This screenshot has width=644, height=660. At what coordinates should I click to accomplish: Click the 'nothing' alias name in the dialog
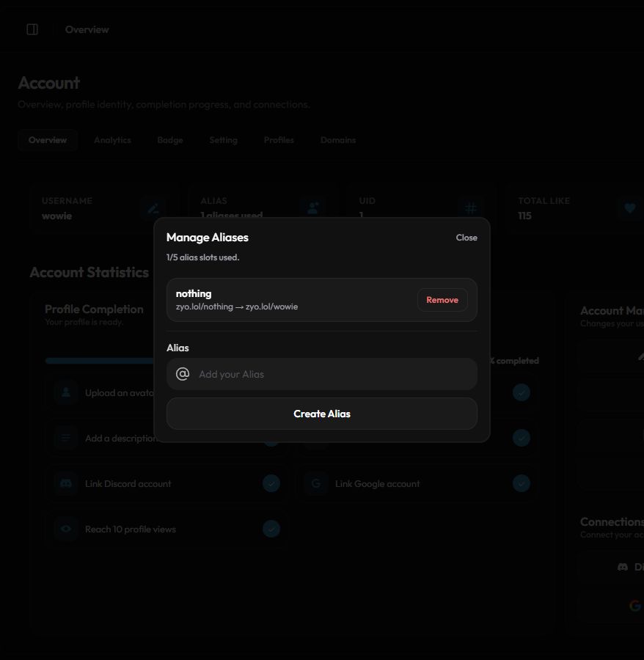(x=194, y=294)
